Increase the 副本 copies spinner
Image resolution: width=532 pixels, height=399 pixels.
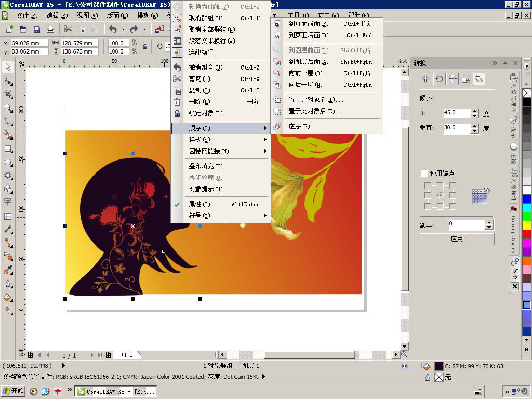pos(489,222)
